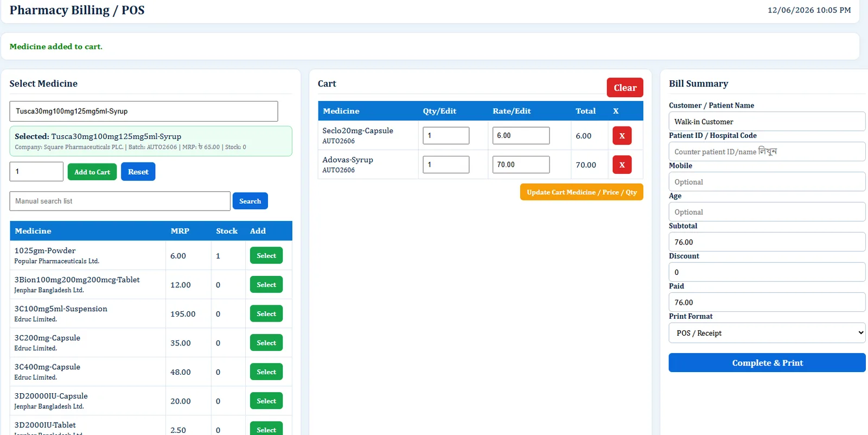This screenshot has width=868, height=435.
Task: Click Complete & Print button
Action: [767, 363]
